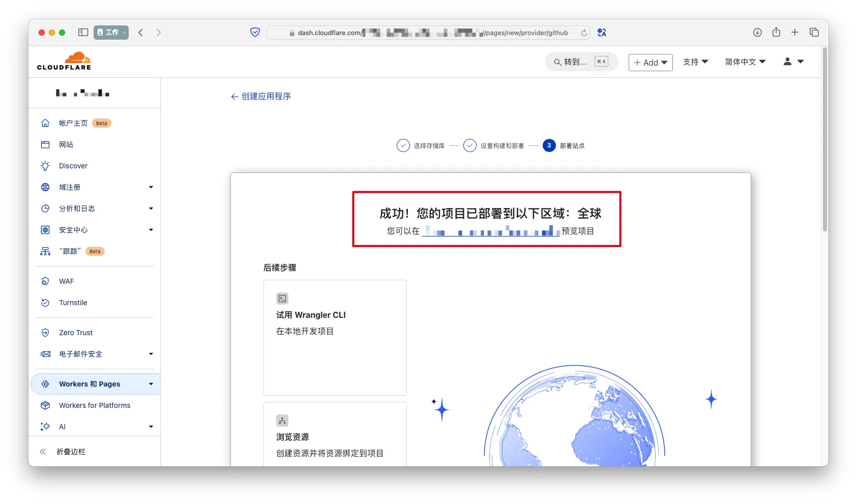Open the 转到... search box
The image size is (857, 504).
click(581, 62)
